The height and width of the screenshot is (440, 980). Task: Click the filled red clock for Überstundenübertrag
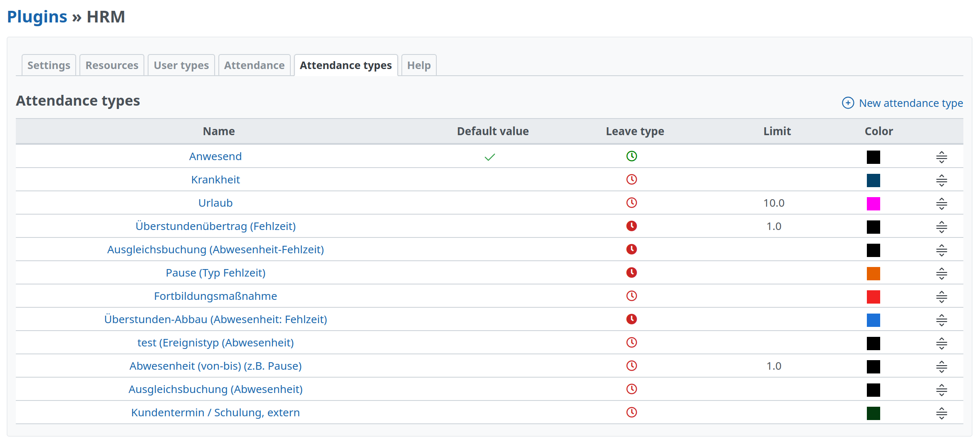[x=631, y=226]
